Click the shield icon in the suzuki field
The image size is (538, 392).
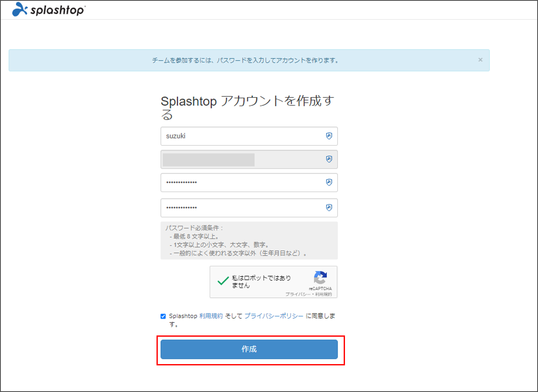[x=329, y=136]
